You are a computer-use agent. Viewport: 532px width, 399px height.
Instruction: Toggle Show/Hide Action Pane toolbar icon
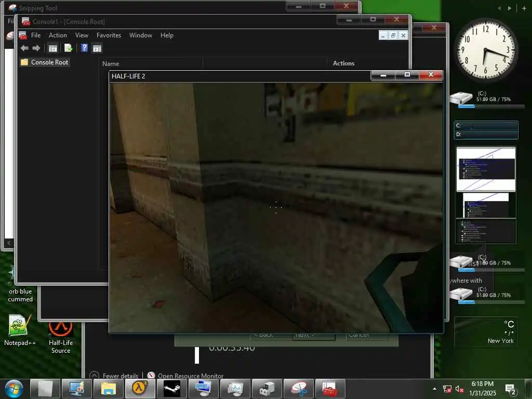pyautogui.click(x=97, y=48)
